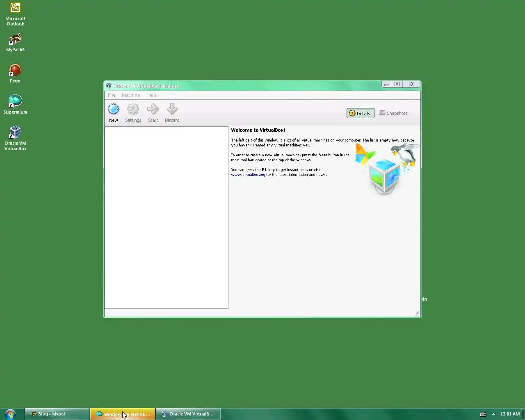
Task: Click the VirtualBox cube icon in the title bar
Action: (109, 86)
